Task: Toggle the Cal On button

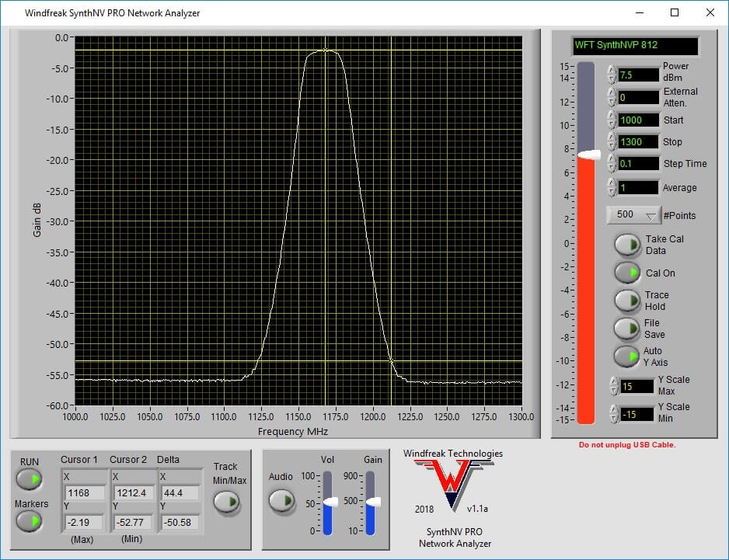Action: tap(626, 273)
